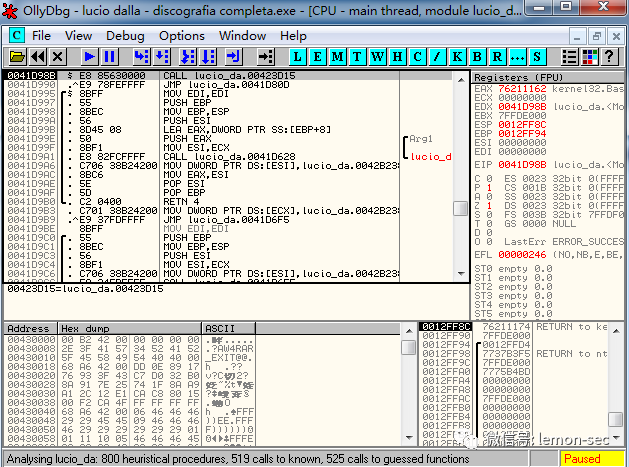
Task: Pause execution with the pause icon
Action: (x=110, y=57)
